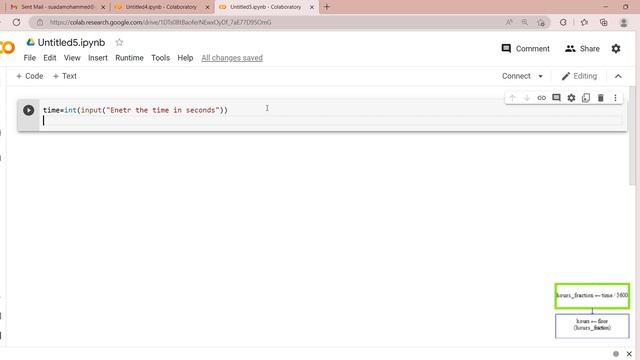Open the Runtime menu
Screen dimensions: 640x360
[129, 58]
